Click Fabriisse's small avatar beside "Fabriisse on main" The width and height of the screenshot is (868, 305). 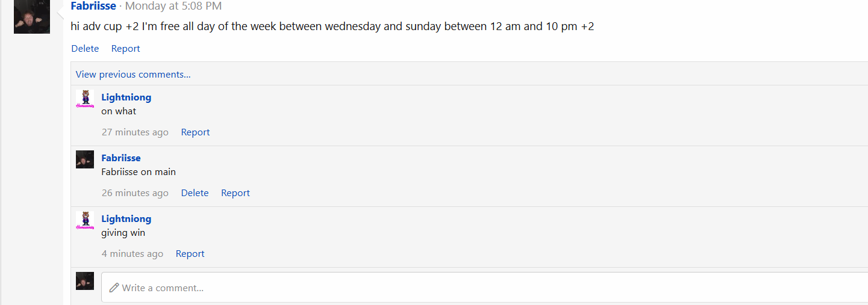(x=85, y=159)
